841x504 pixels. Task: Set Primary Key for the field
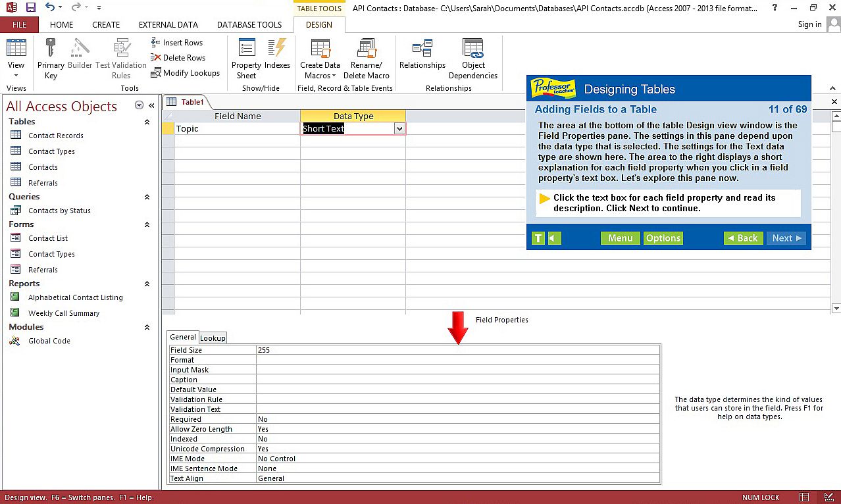tap(51, 59)
